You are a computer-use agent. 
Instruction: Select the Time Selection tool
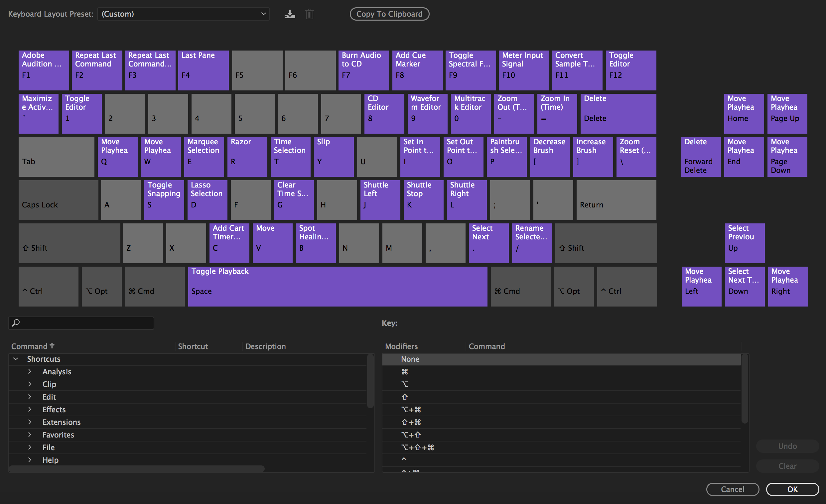tap(290, 152)
